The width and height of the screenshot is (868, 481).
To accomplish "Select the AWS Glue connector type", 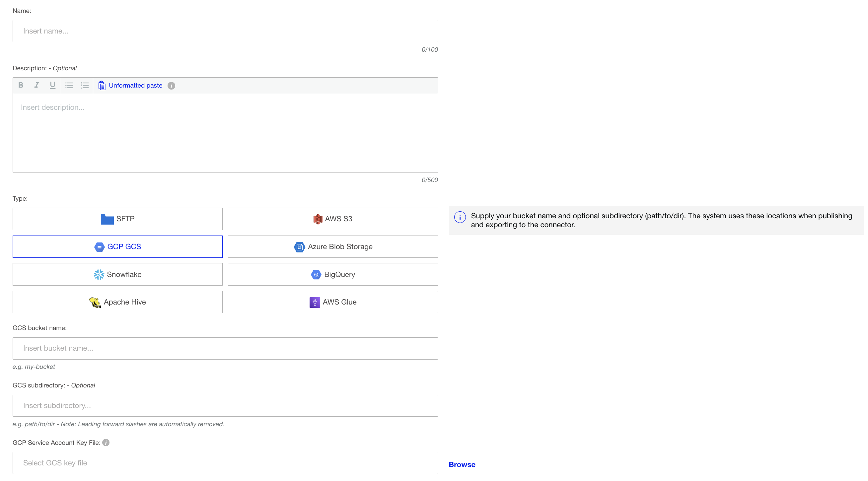I will pyautogui.click(x=333, y=302).
